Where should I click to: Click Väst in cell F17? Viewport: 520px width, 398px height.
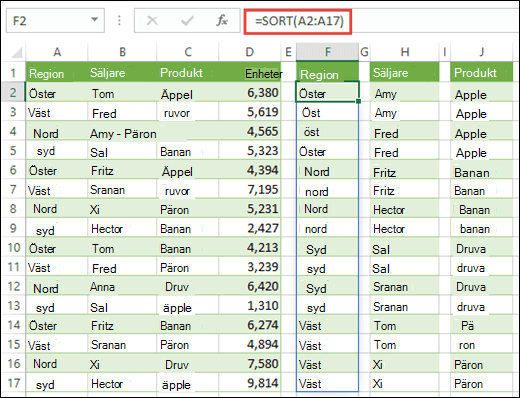pos(310,384)
